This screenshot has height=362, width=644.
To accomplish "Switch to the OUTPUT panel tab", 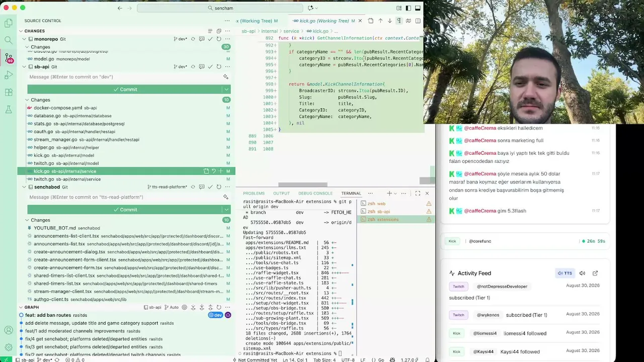I will click(281, 193).
